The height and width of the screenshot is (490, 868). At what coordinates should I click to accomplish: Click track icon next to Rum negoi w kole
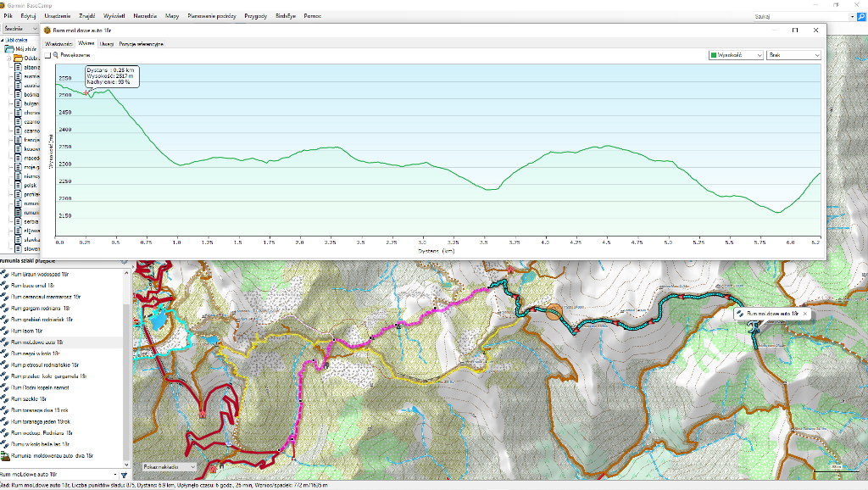5,353
